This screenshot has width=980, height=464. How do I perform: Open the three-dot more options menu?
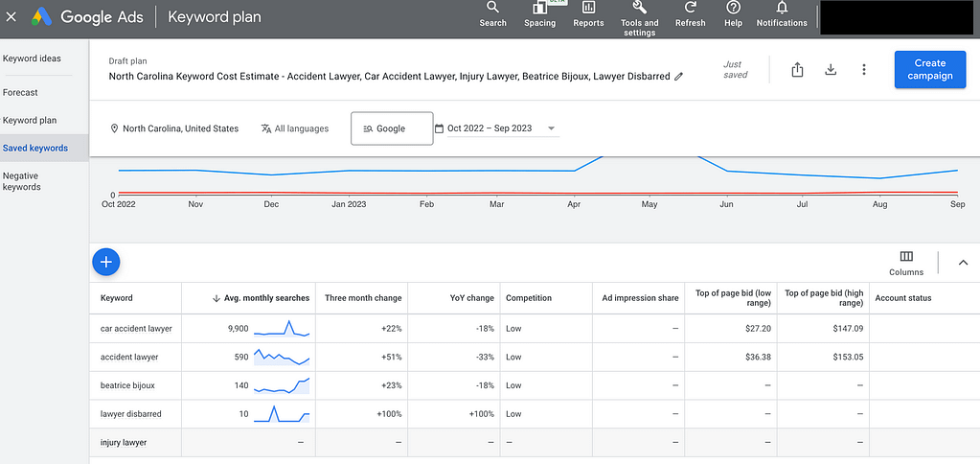tap(864, 69)
